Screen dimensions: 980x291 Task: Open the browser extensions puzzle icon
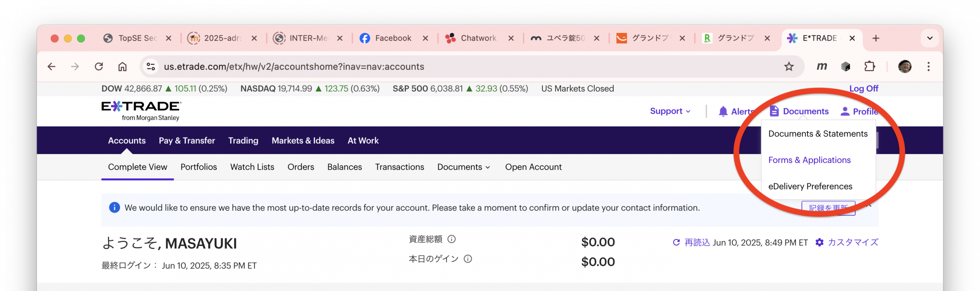pyautogui.click(x=869, y=67)
